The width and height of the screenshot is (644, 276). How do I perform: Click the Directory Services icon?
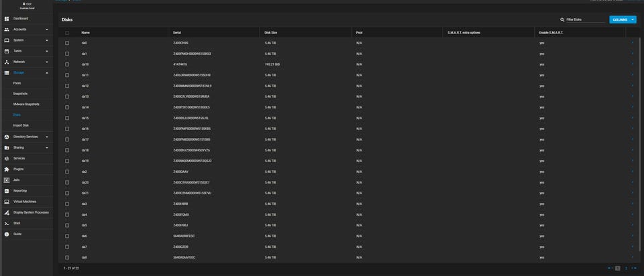[7, 137]
